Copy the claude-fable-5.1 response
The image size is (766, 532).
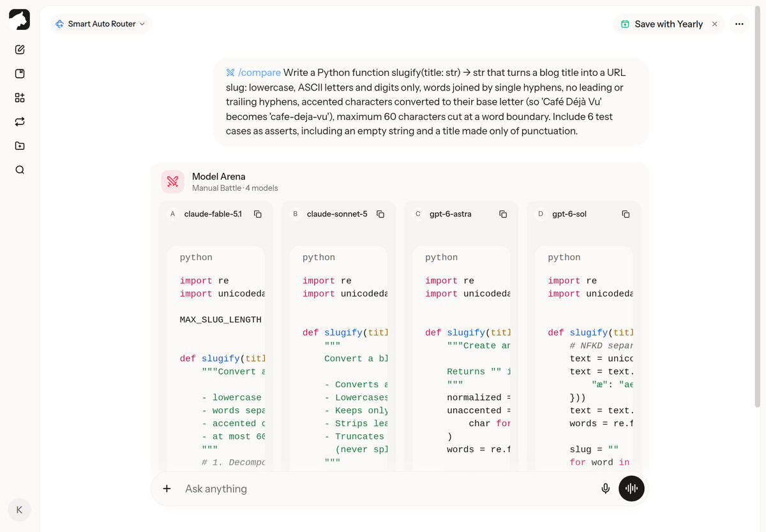pos(258,214)
